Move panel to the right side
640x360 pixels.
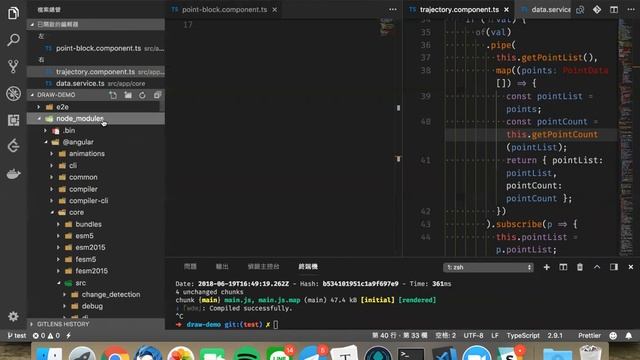pyautogui.click(x=613, y=267)
